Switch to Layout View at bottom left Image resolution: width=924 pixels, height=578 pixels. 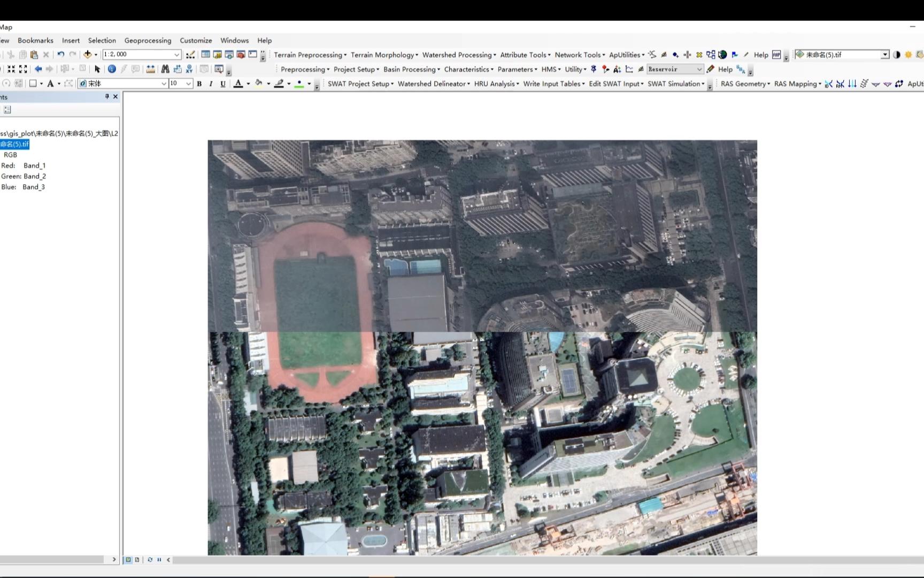click(137, 560)
